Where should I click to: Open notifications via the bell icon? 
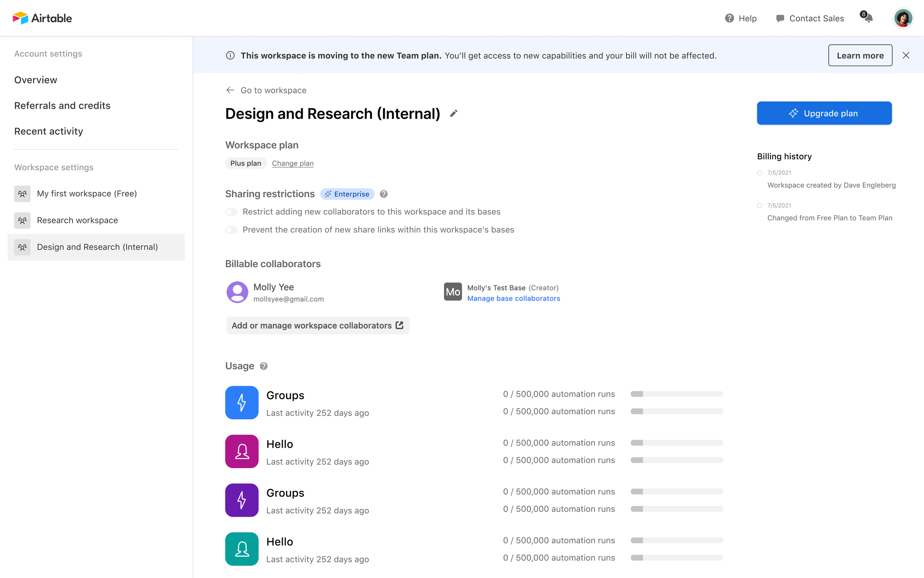[869, 19]
